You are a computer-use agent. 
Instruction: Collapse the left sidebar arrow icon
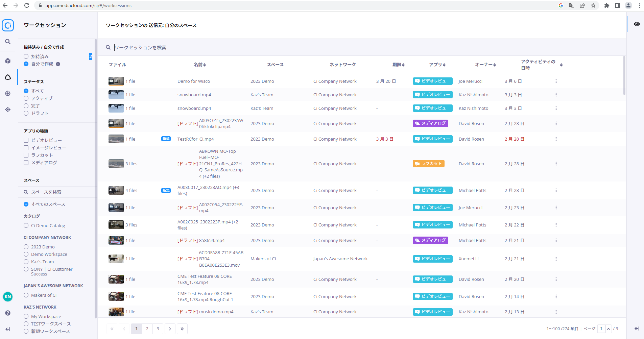(x=8, y=329)
